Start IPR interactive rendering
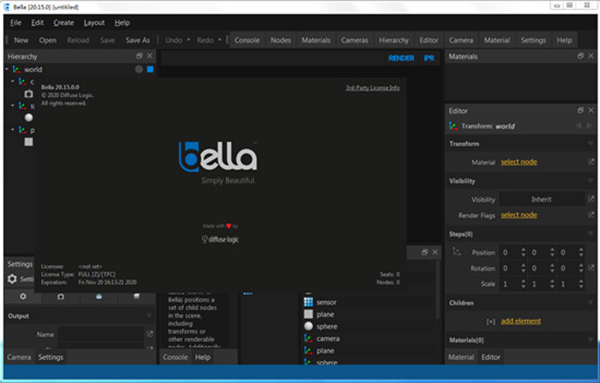The height and width of the screenshot is (383, 600). tap(429, 58)
